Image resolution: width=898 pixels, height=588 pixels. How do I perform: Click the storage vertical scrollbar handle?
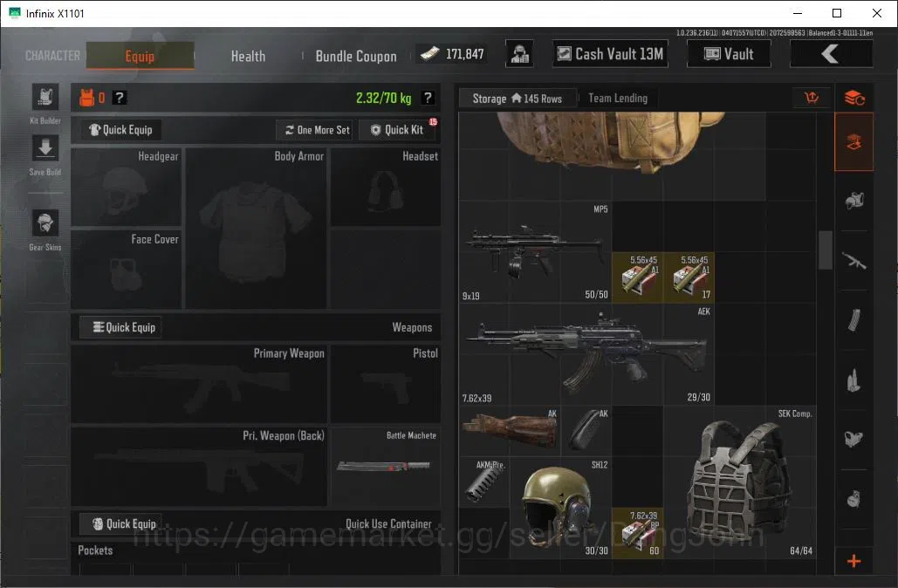[825, 249]
